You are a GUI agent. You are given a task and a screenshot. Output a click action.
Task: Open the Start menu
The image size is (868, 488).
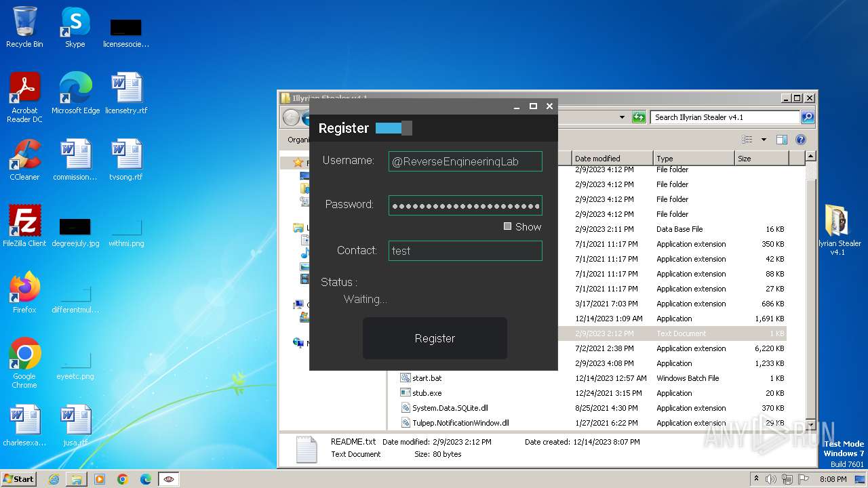click(19, 479)
